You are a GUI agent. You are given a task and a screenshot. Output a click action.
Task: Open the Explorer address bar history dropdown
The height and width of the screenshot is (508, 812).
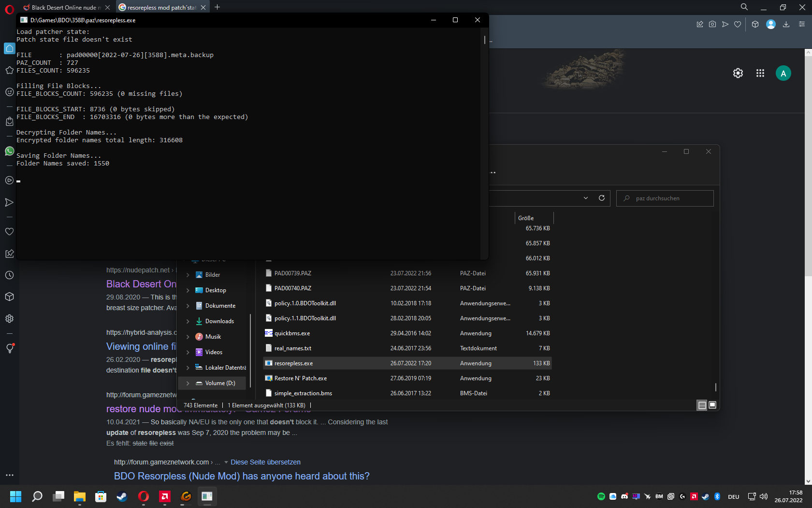(x=586, y=198)
